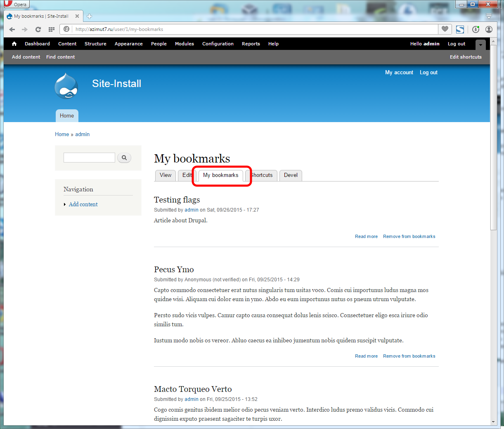Open the Help admin menu
The height and width of the screenshot is (429, 504).
coord(273,44)
